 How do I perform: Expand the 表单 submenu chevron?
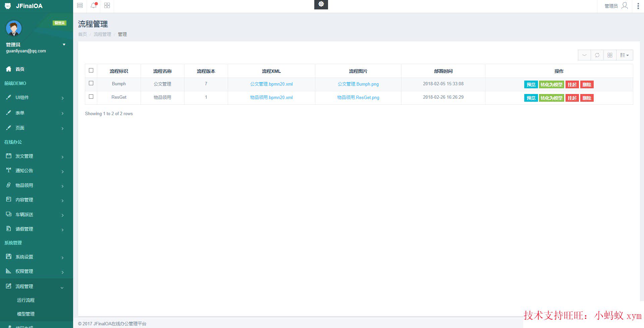(63, 113)
